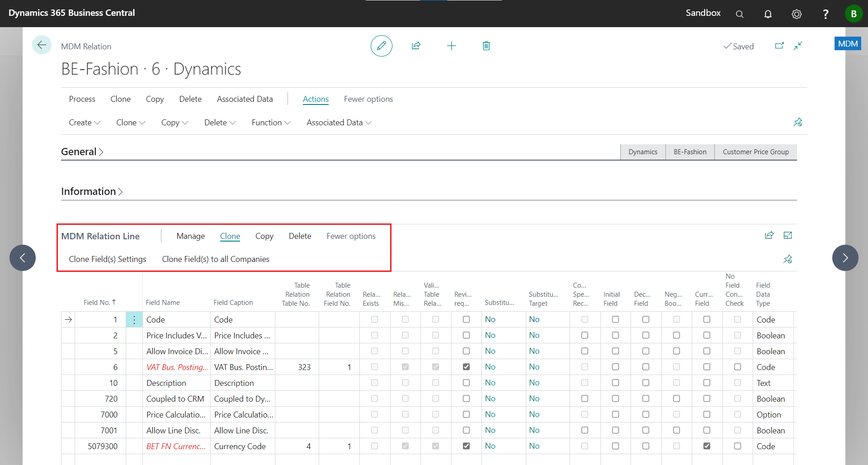This screenshot has height=465, width=868.
Task: Click Fewer options in main menu
Action: point(368,99)
